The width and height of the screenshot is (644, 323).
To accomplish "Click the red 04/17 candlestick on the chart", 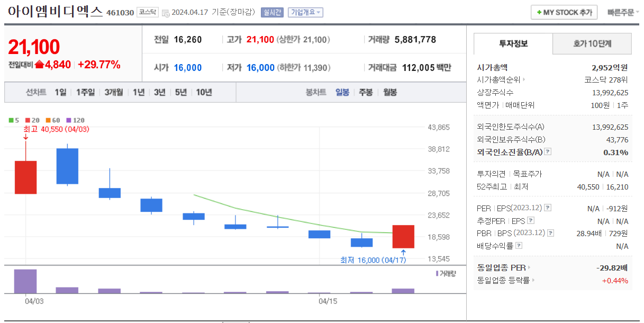I will pyautogui.click(x=403, y=237).
